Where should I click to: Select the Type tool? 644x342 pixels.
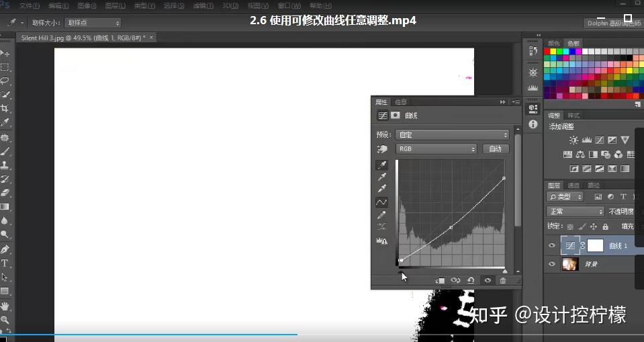click(x=5, y=263)
